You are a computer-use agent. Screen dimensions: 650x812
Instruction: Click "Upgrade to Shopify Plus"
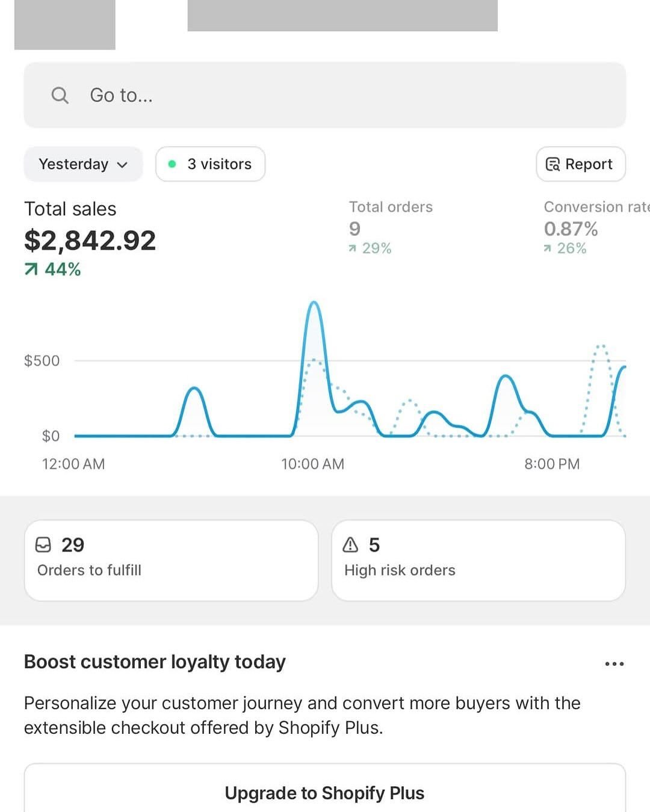click(325, 793)
